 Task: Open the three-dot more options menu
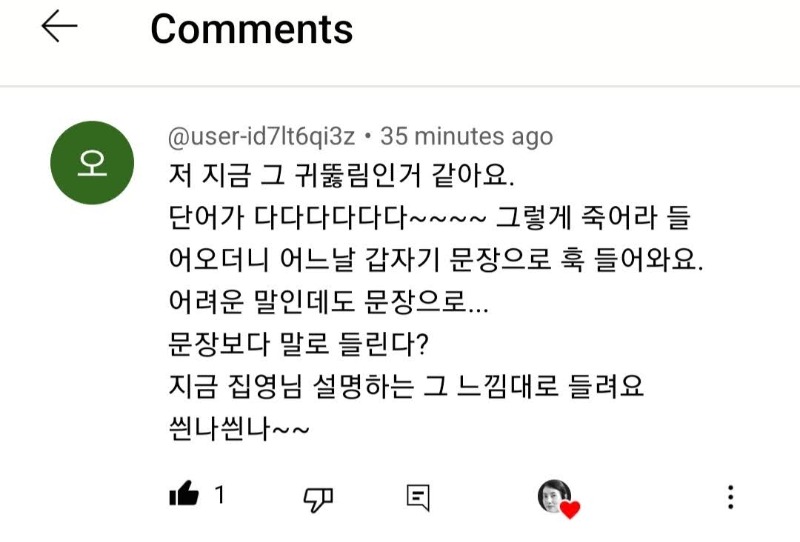pyautogui.click(x=731, y=496)
